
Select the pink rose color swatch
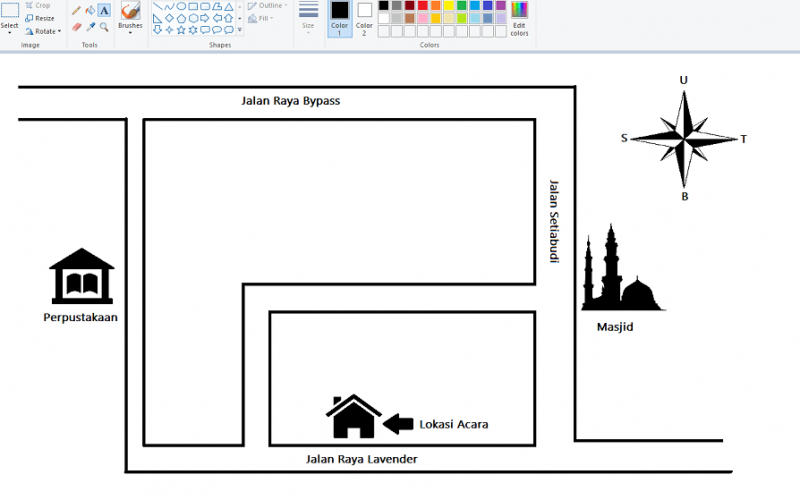coord(423,18)
